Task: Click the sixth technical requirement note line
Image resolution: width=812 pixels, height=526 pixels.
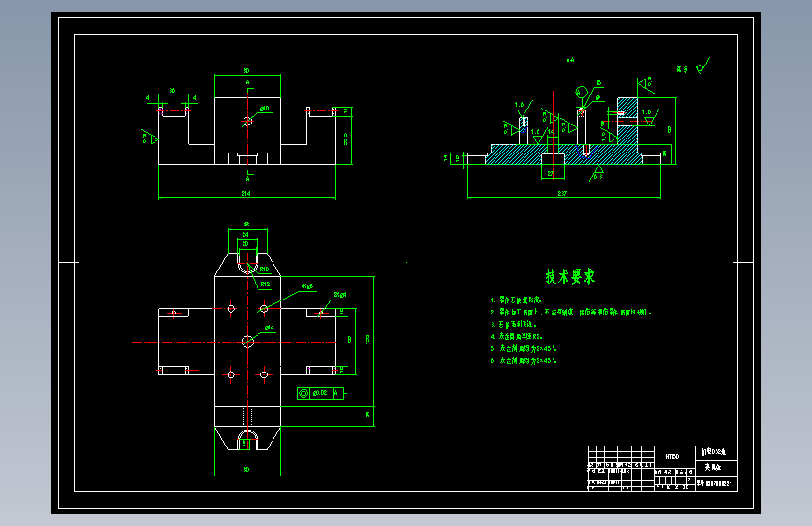Action: coord(524,361)
